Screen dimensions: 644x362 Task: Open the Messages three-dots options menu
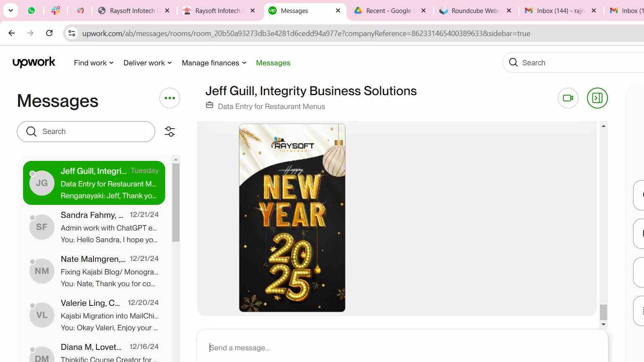coord(170,98)
